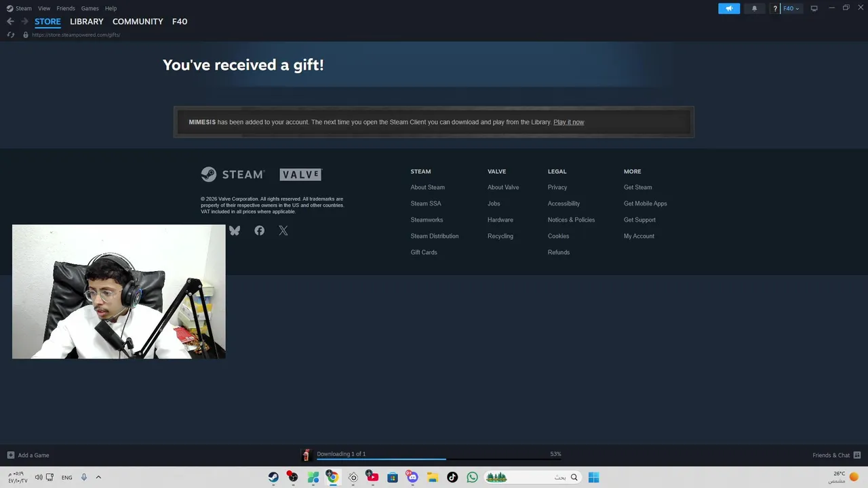The height and width of the screenshot is (488, 868).
Task: Click the downloading game thumbnail icon
Action: coord(306,455)
